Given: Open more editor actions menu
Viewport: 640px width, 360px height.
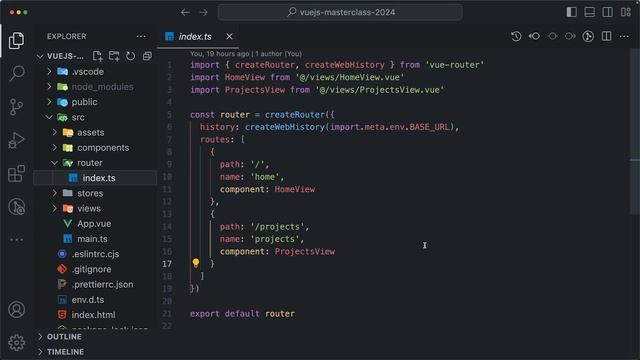Looking at the screenshot, I should pyautogui.click(x=624, y=36).
